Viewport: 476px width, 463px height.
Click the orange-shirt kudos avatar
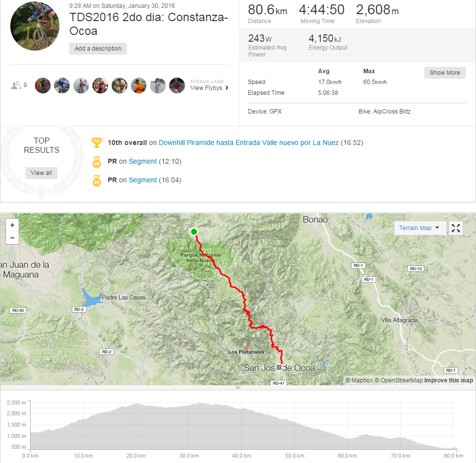pyautogui.click(x=139, y=86)
